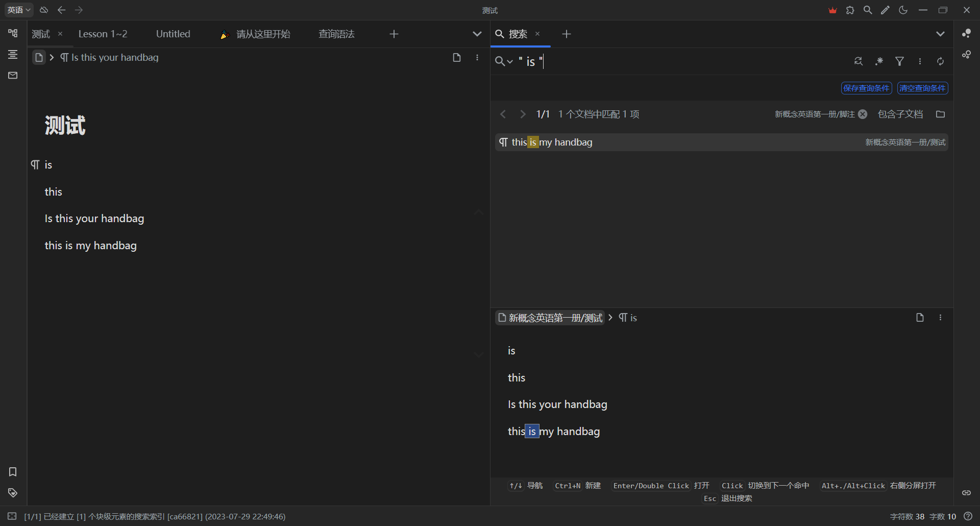Viewport: 980px width, 526px height.
Task: Remove the 新概念英语第一册/脚注 path filter
Action: (x=863, y=114)
